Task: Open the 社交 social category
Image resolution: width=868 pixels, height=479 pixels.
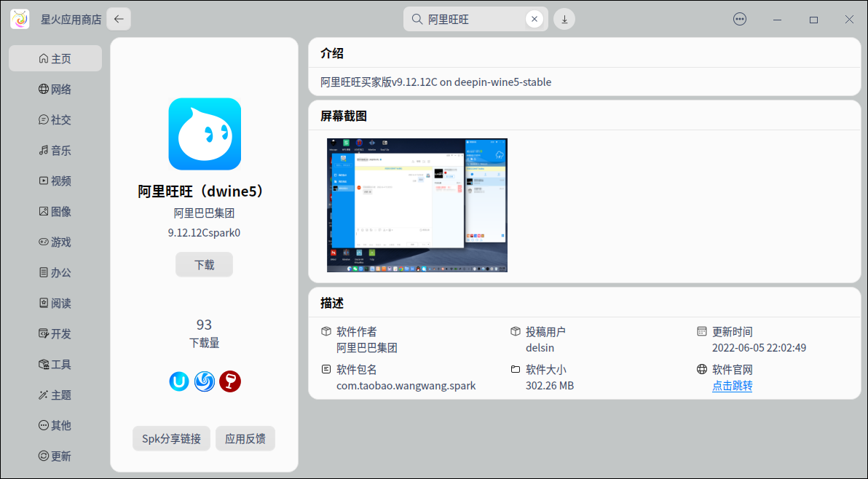Action: (x=55, y=120)
